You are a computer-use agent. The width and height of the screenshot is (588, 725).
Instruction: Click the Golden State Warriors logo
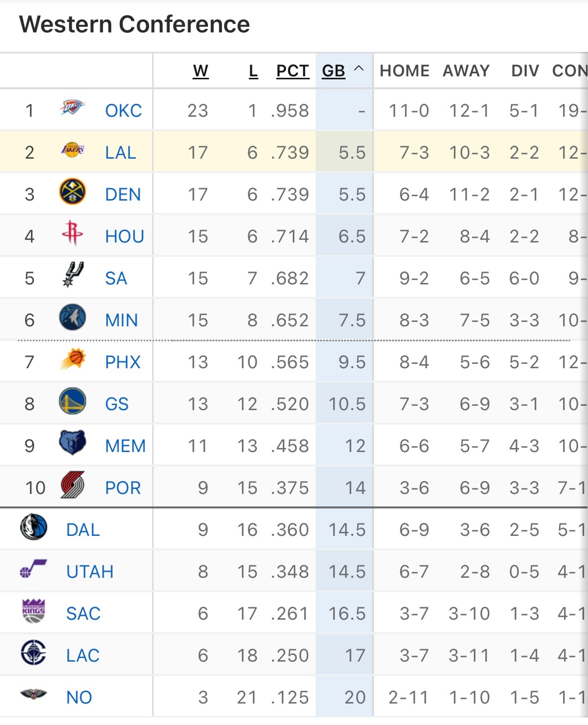72,402
